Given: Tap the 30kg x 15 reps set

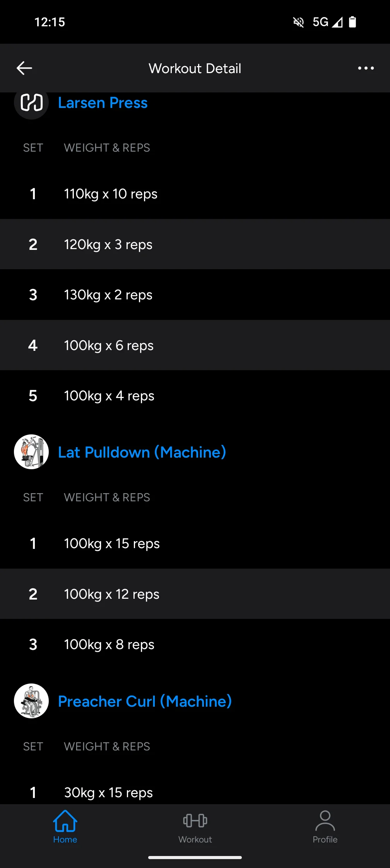Looking at the screenshot, I should pos(108,792).
